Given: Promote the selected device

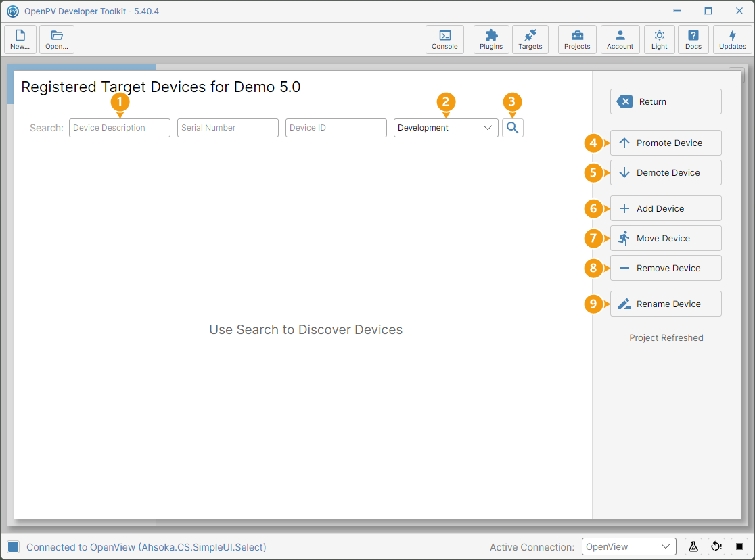Looking at the screenshot, I should (x=666, y=143).
